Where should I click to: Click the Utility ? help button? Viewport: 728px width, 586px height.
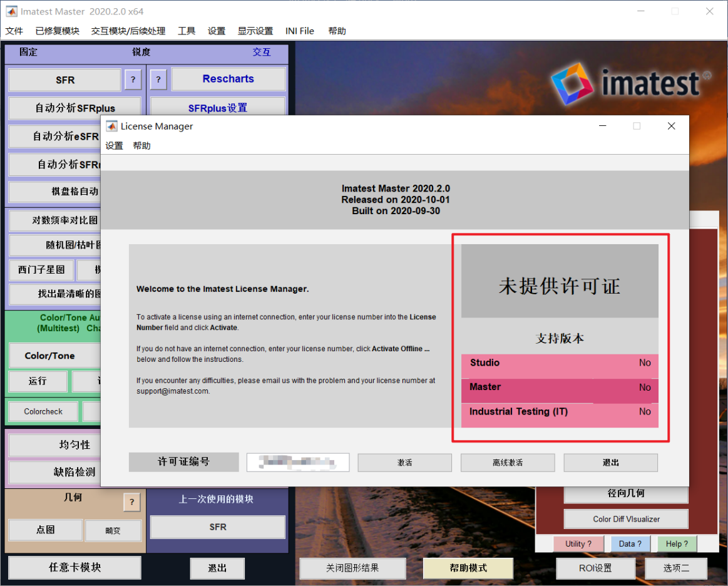coord(578,544)
